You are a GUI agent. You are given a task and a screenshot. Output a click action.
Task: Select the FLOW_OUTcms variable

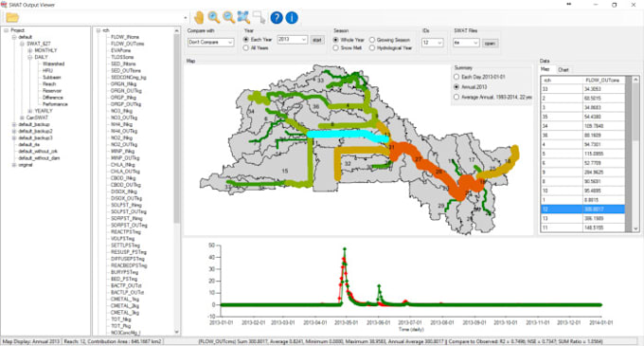point(127,44)
